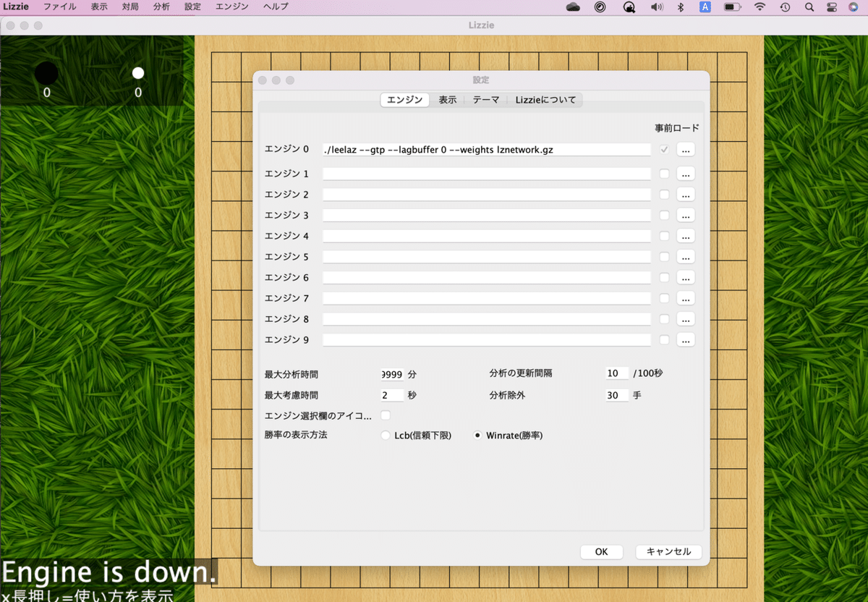Open the Siri icon in menu bar
This screenshot has height=602, width=868.
coord(854,7)
